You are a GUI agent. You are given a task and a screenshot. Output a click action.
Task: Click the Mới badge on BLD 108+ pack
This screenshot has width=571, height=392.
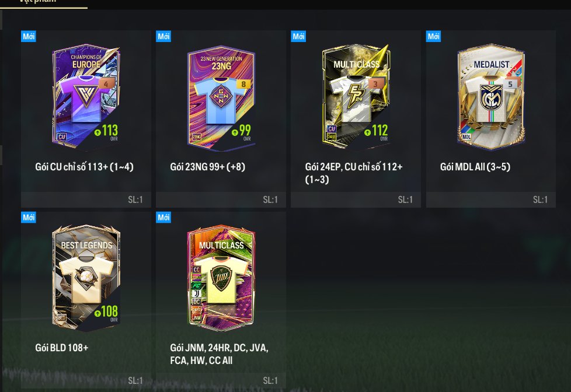click(29, 218)
